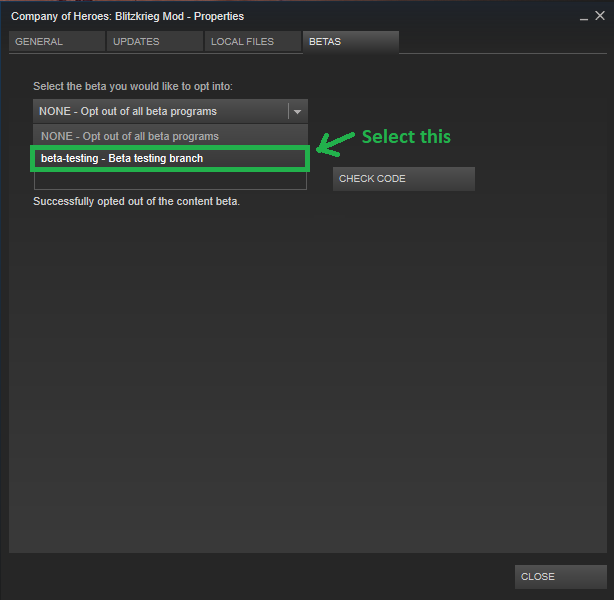614x600 pixels.
Task: Close Properties window with X icon
Action: pos(600,16)
